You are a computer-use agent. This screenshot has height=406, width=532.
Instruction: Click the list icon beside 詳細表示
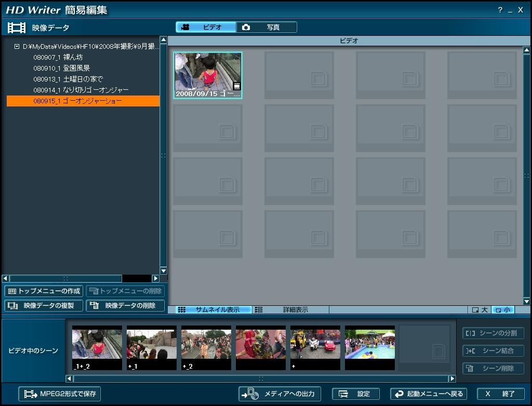tap(259, 309)
